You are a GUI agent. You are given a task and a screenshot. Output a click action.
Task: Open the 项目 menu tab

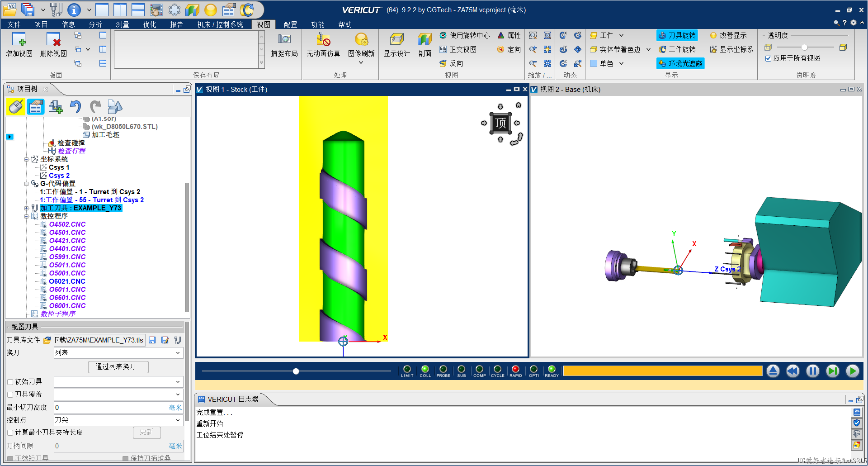click(41, 24)
